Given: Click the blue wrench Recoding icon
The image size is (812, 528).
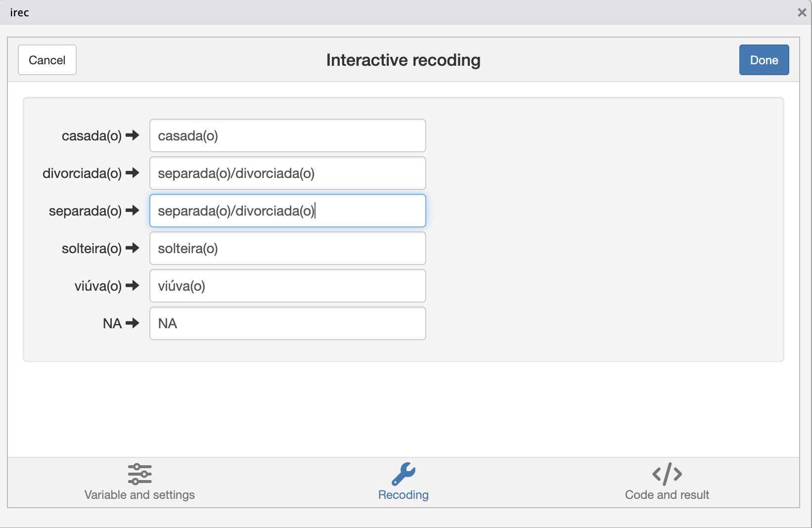Looking at the screenshot, I should pos(403,474).
